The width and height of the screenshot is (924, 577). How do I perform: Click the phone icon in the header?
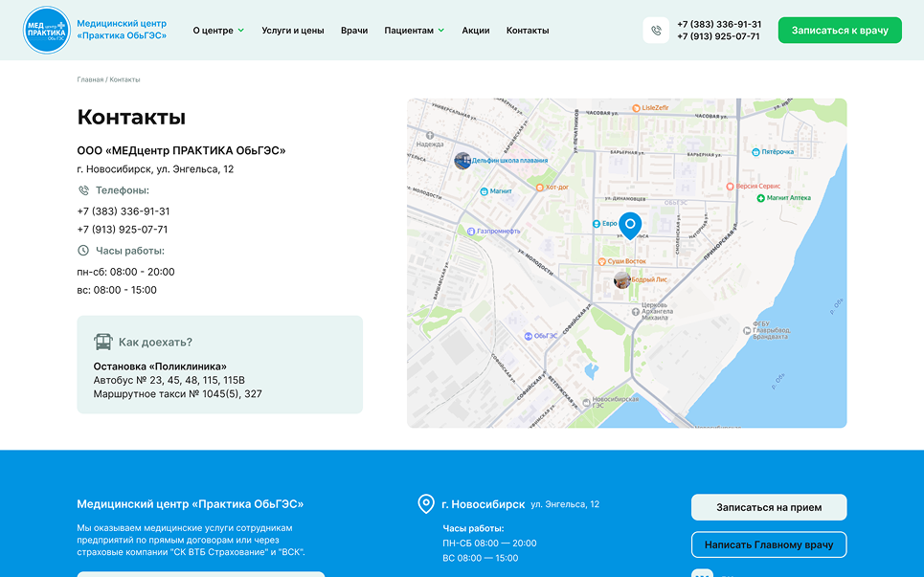click(x=656, y=31)
